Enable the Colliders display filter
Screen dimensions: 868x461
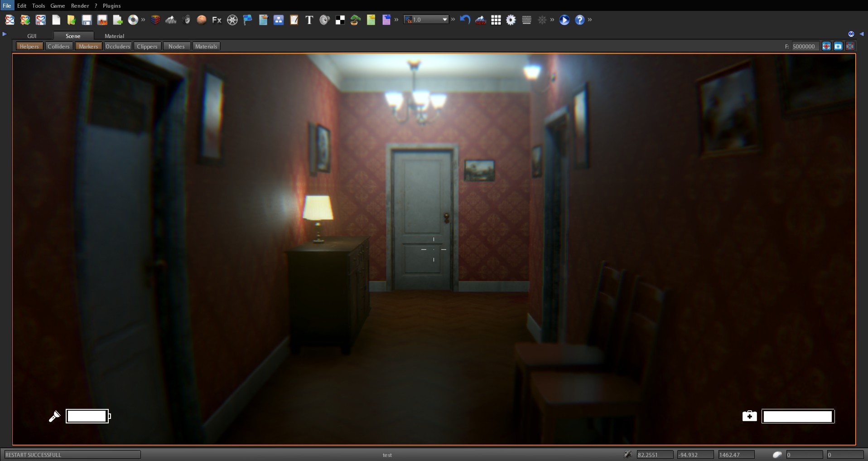[58, 46]
